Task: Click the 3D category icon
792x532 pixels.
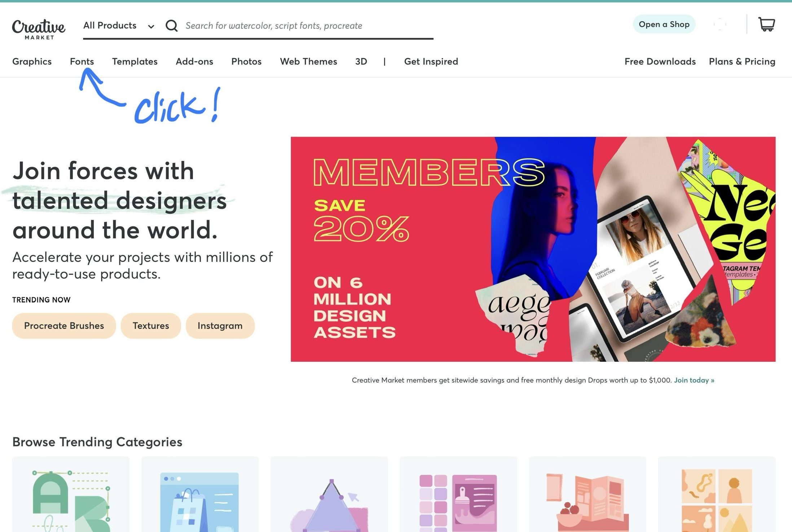Action: click(361, 61)
